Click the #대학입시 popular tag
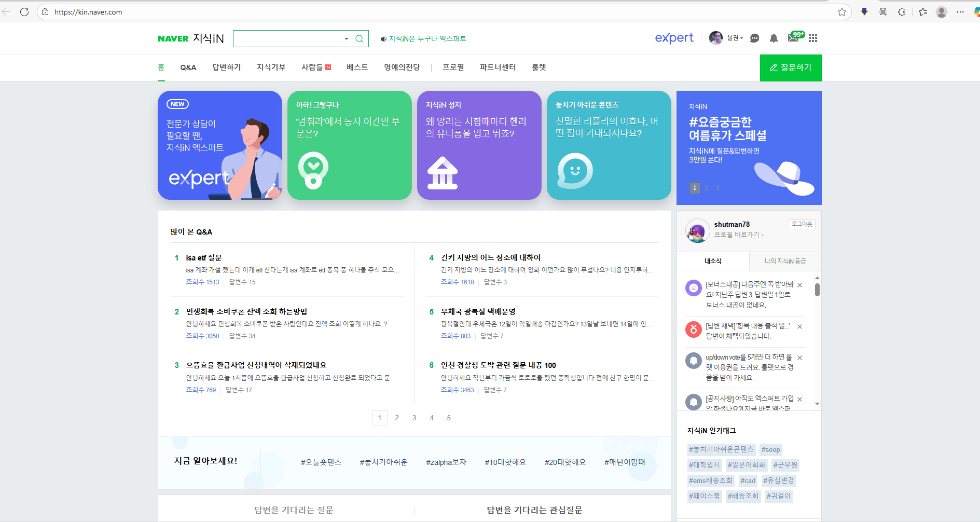Image resolution: width=980 pixels, height=522 pixels. pos(705,465)
